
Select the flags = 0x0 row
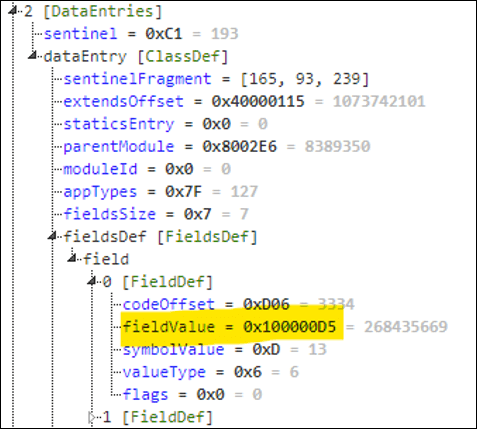tap(192, 394)
